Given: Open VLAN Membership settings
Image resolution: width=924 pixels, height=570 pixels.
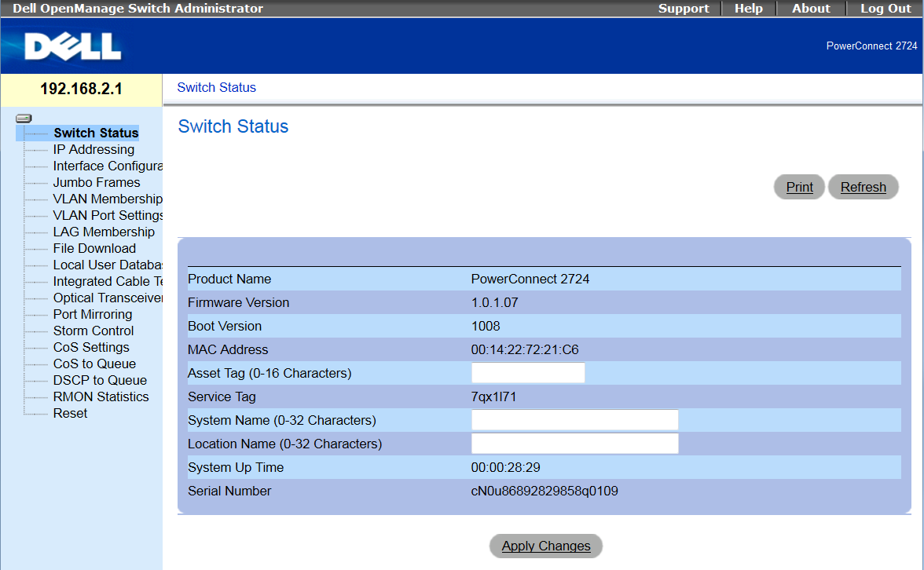Looking at the screenshot, I should [107, 199].
